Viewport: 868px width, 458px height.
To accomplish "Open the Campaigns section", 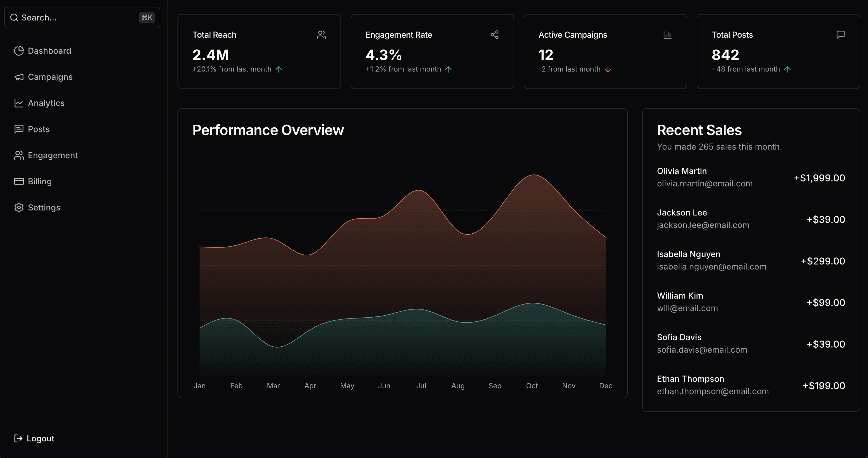I will click(50, 77).
